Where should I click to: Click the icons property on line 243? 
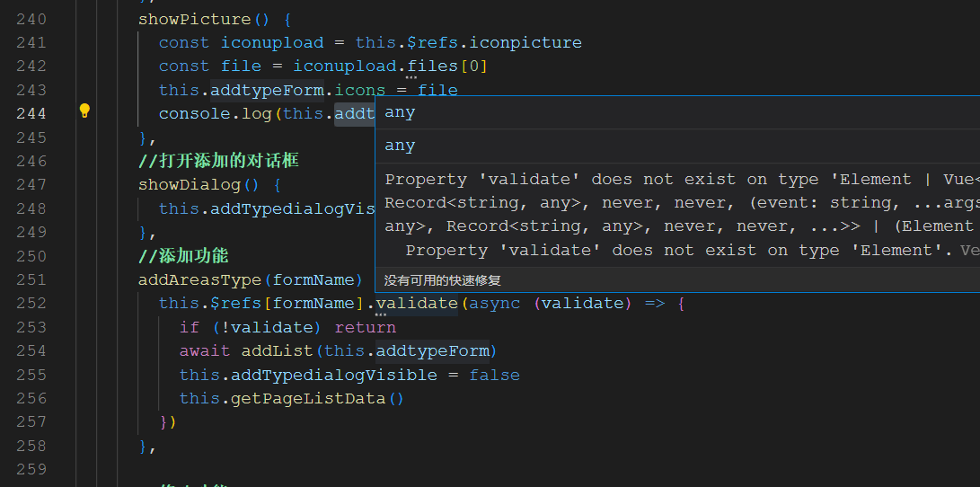(x=360, y=90)
